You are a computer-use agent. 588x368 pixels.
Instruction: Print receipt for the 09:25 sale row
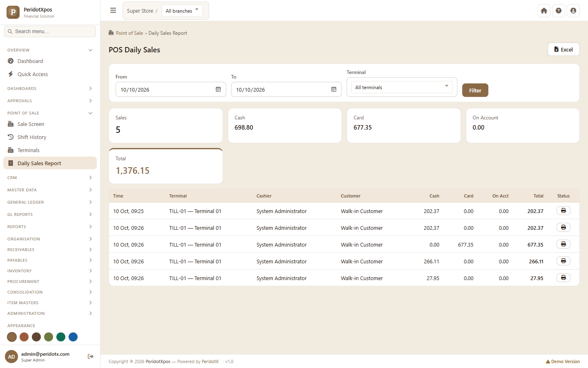(563, 211)
